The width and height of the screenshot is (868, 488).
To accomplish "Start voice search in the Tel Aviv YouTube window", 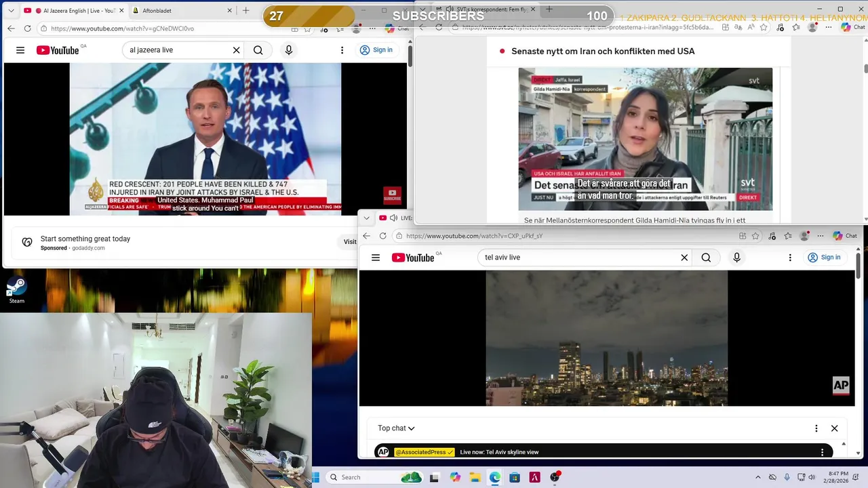I will pos(736,258).
